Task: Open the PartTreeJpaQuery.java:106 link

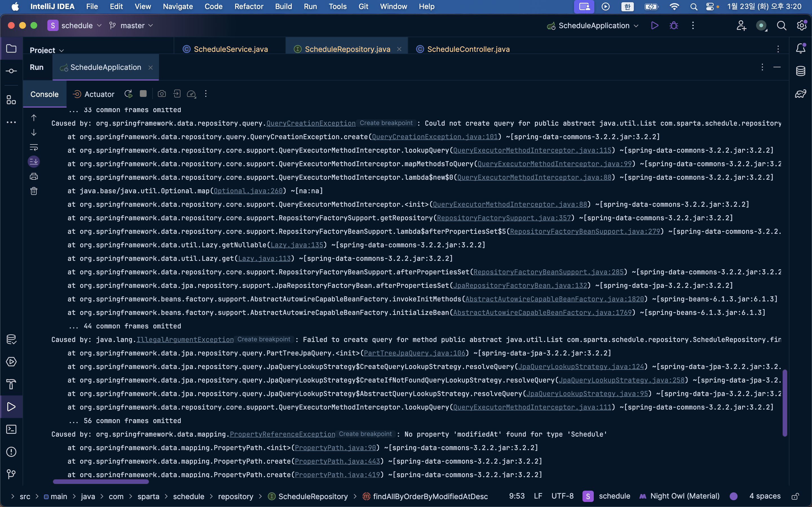Action: click(x=414, y=353)
